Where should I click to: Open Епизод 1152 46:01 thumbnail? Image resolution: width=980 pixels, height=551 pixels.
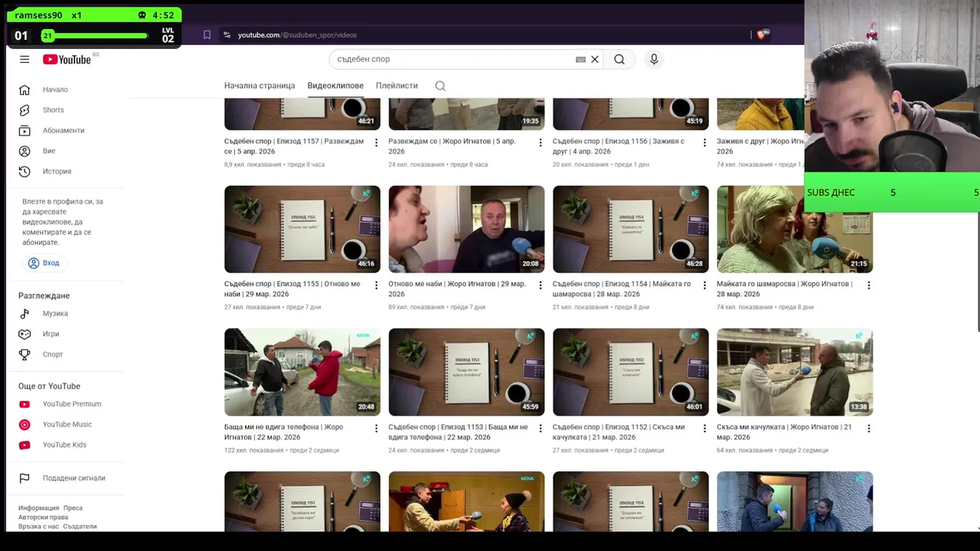pyautogui.click(x=631, y=372)
